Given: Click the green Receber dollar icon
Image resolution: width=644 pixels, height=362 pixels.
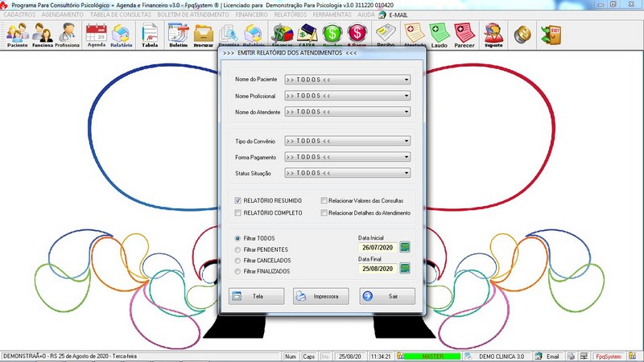Looking at the screenshot, I should [332, 35].
